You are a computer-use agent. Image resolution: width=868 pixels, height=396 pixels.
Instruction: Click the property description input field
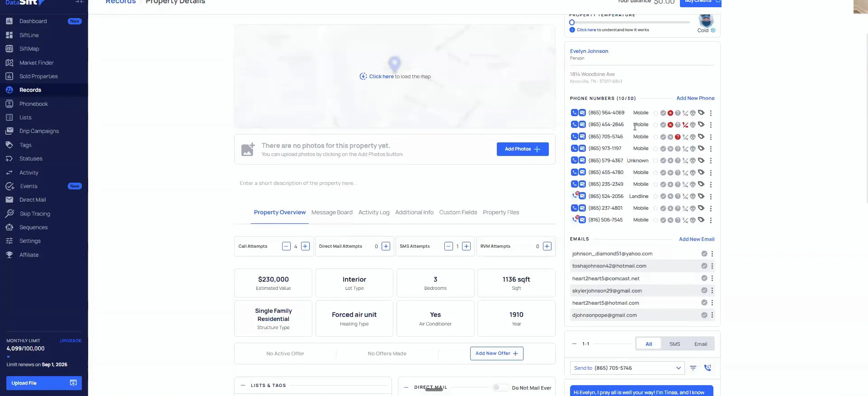[x=395, y=183]
